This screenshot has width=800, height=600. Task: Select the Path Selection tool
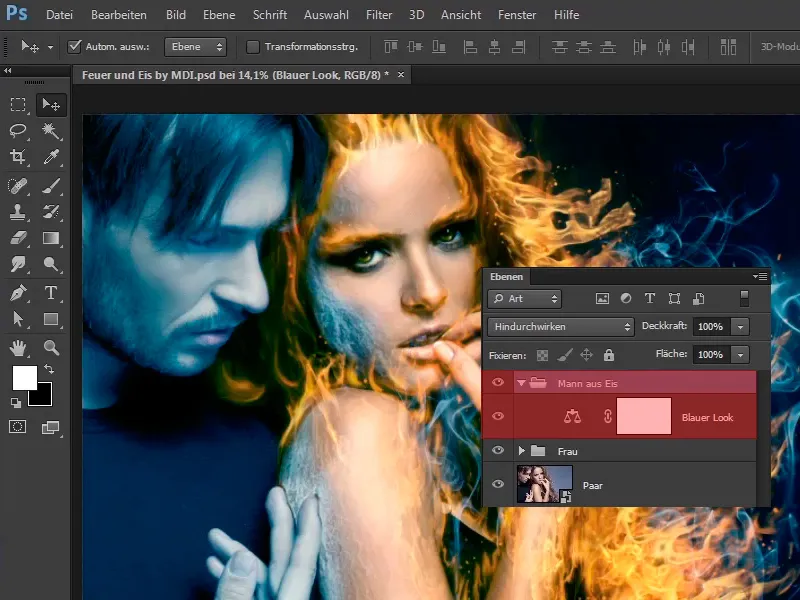18,319
